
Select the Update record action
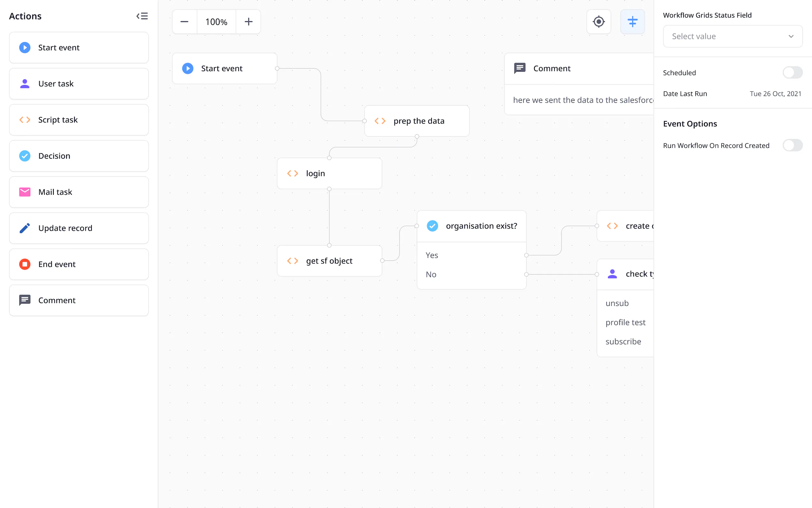coord(79,228)
